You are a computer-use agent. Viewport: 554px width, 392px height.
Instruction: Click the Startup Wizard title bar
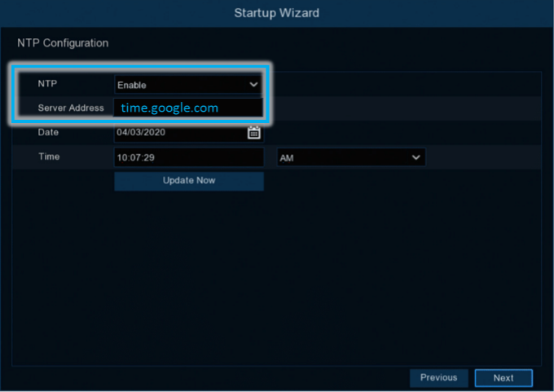[277, 13]
